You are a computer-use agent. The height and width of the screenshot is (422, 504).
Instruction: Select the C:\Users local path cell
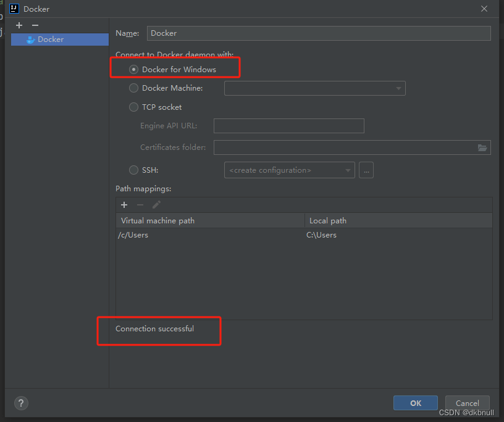tap(321, 235)
